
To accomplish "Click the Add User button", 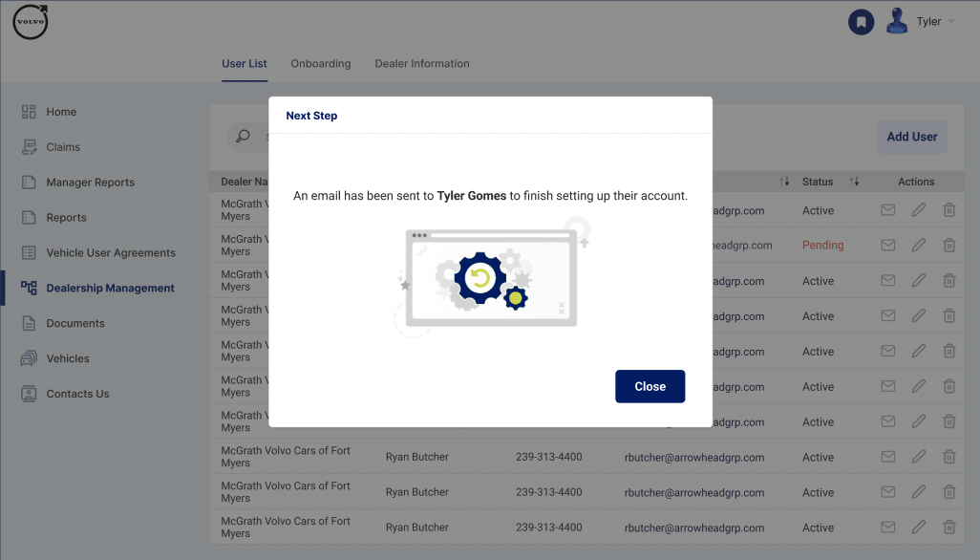I will coord(911,137).
